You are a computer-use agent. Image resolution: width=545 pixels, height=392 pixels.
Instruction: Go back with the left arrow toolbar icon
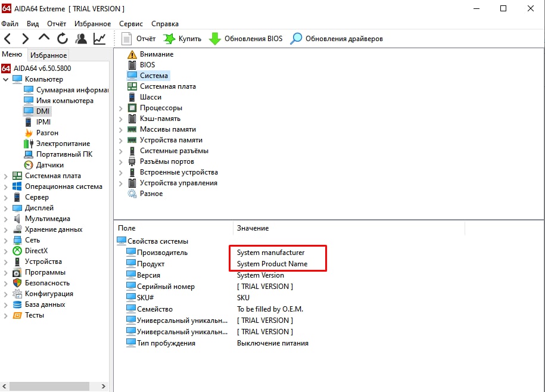point(8,39)
